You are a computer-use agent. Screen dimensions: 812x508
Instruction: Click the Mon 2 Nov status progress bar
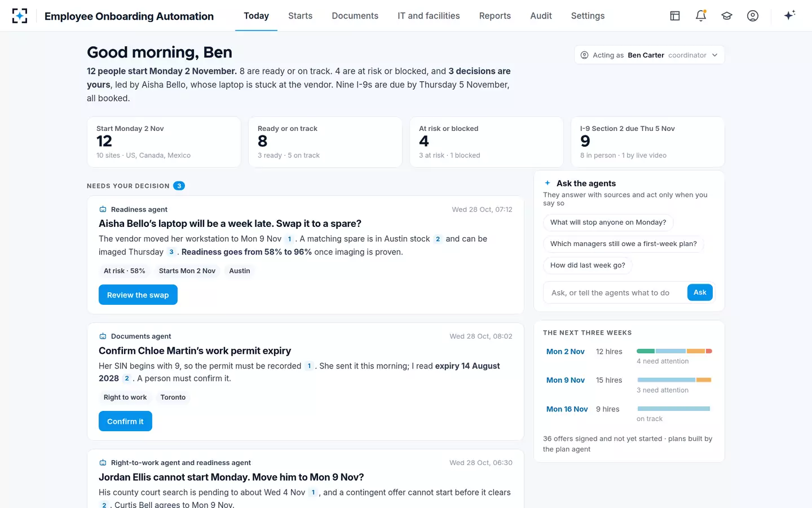674,351
